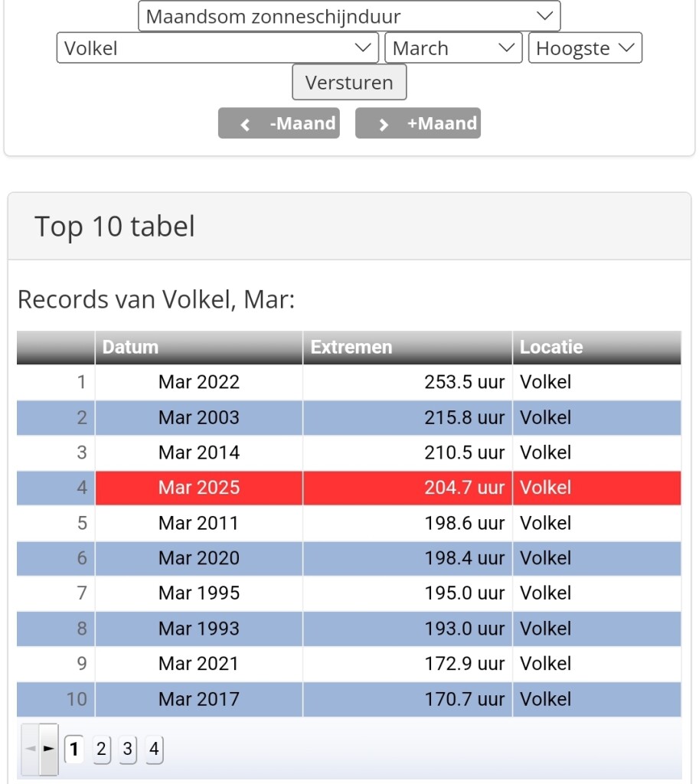Go to previous month with -Maand

click(x=279, y=123)
